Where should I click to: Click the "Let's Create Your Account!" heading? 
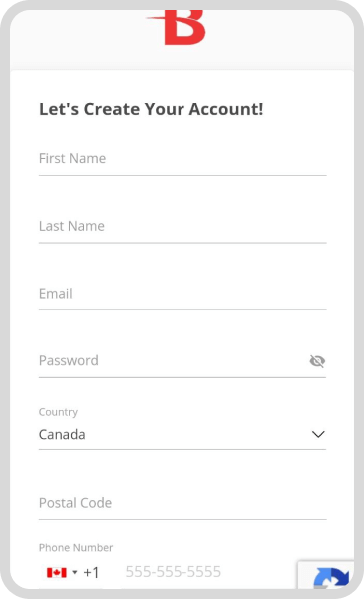click(x=152, y=109)
